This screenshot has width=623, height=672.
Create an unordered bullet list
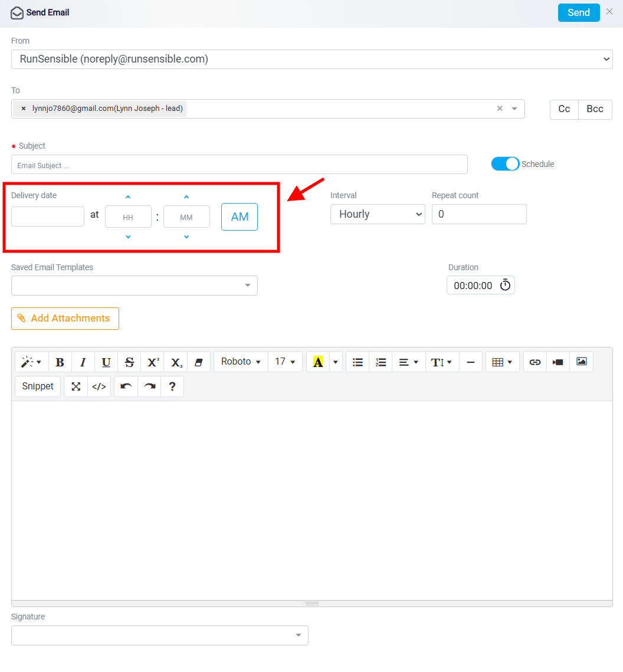coord(358,362)
